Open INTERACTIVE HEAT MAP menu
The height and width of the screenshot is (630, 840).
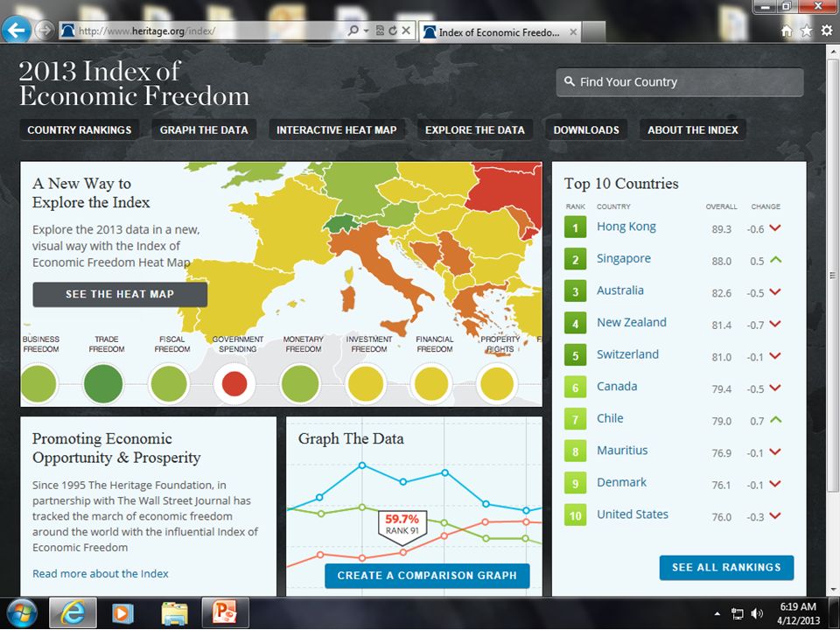[336, 129]
